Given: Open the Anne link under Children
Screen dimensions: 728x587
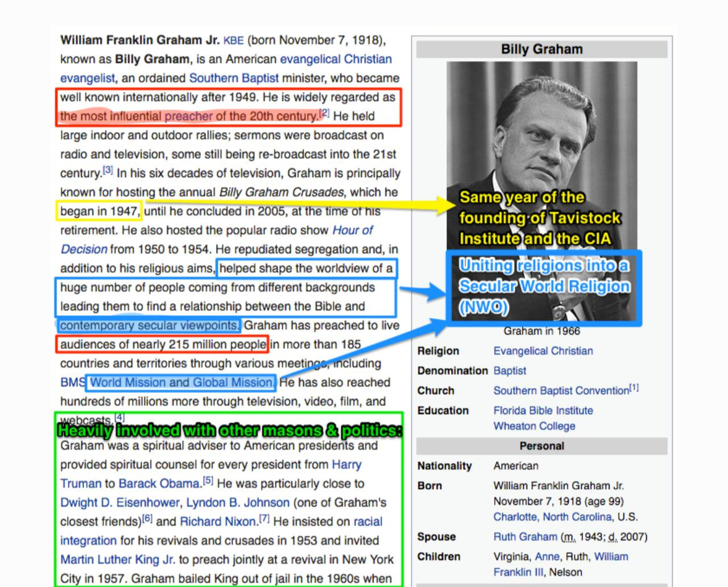Looking at the screenshot, I should pyautogui.click(x=547, y=557).
